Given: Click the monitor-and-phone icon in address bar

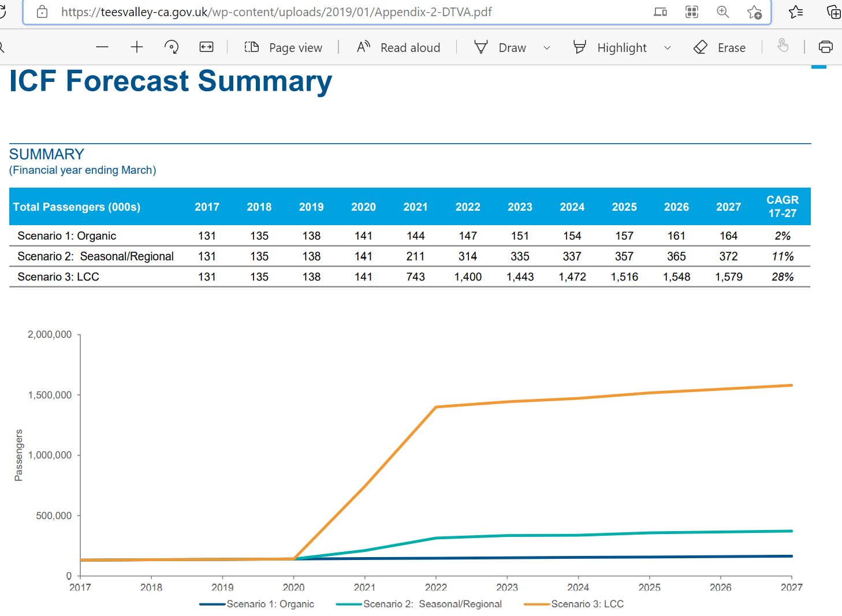Looking at the screenshot, I should pyautogui.click(x=661, y=12).
